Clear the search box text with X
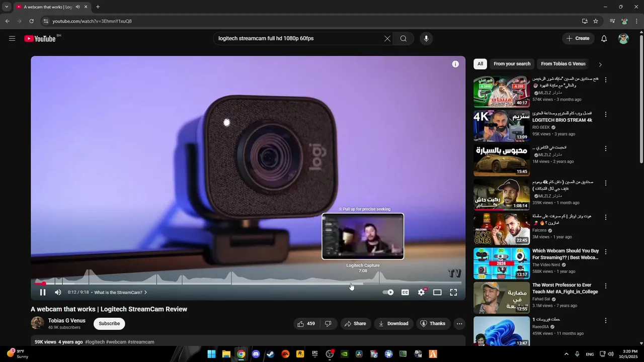 click(387, 39)
